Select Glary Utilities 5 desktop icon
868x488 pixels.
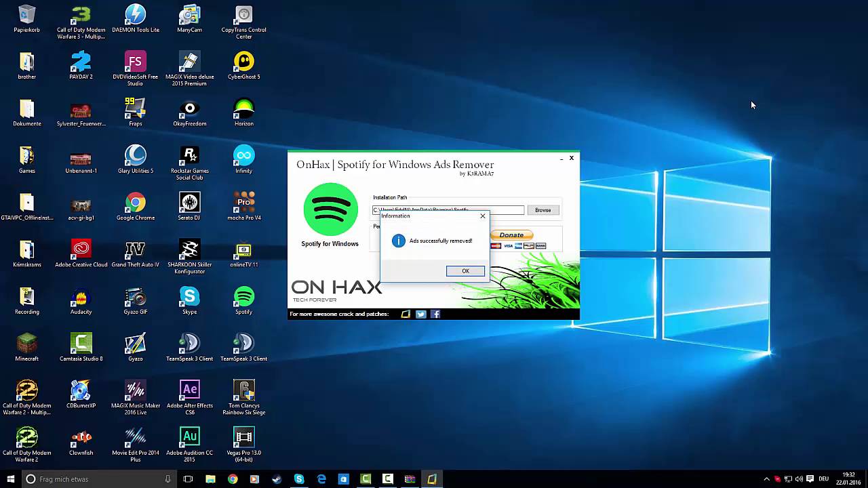(x=136, y=160)
